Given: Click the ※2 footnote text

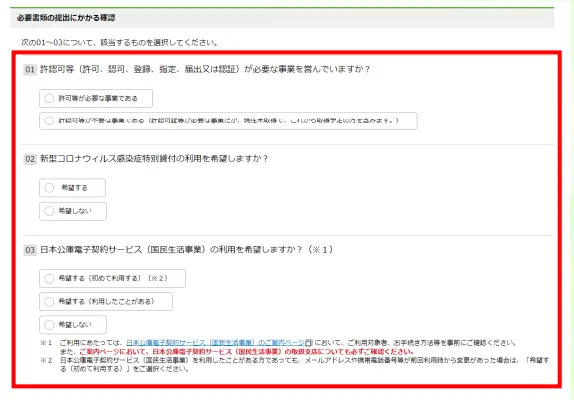Looking at the screenshot, I should (304, 365).
